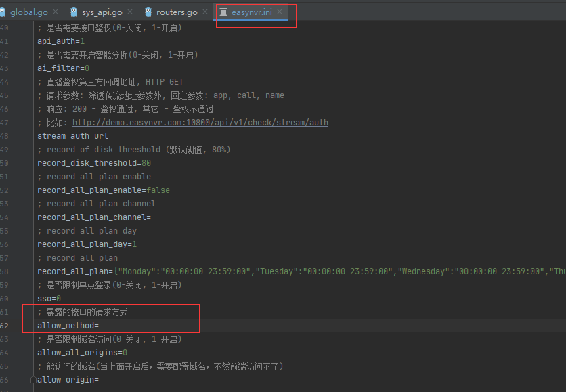Place cursor after allow_method=

coord(99,326)
